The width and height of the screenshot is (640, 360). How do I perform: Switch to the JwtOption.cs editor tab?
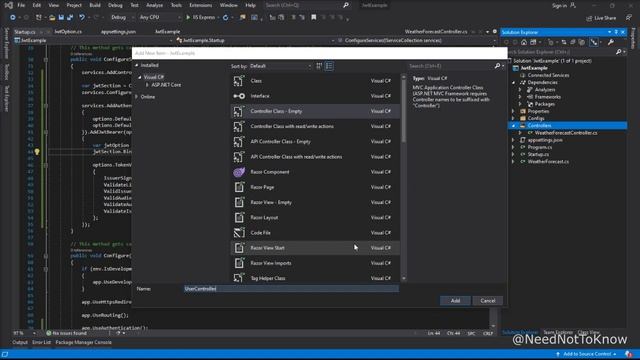pos(68,31)
